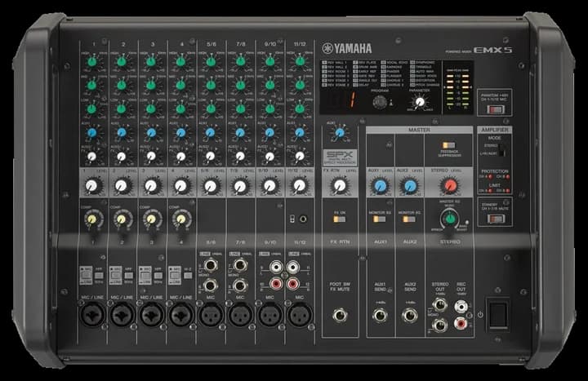Click the Yamaha logo
588x381 pixels.
click(x=347, y=48)
